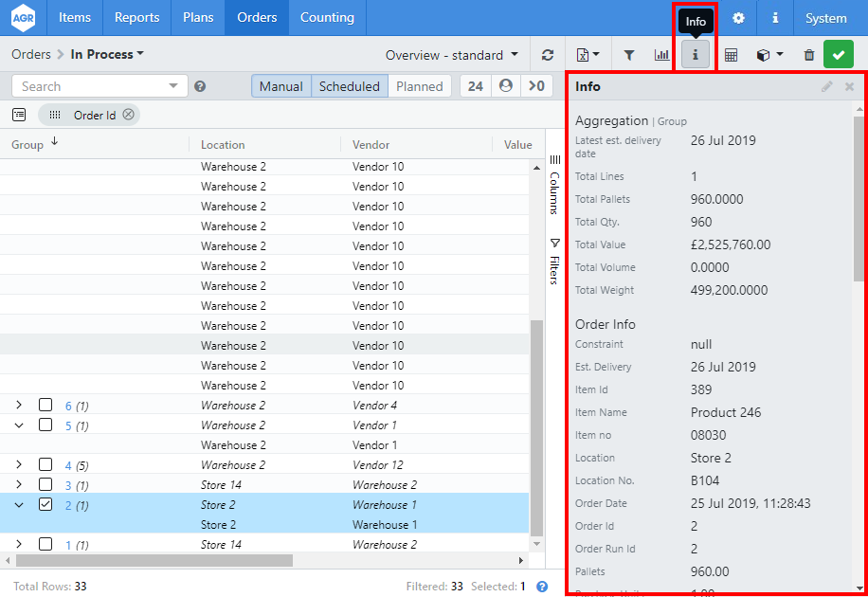Viewport: 868px width, 597px height.
Task: Expand the In Process status dropdown
Action: click(x=107, y=55)
